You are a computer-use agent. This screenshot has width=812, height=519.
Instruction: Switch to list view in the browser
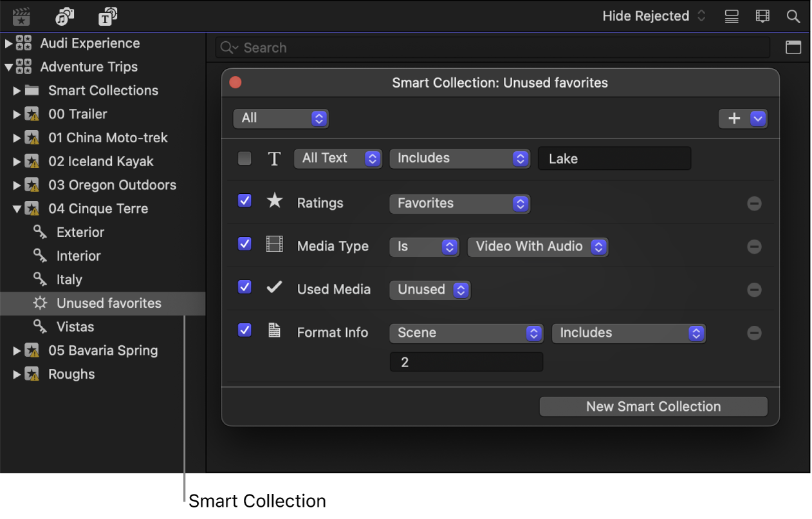[x=731, y=15]
